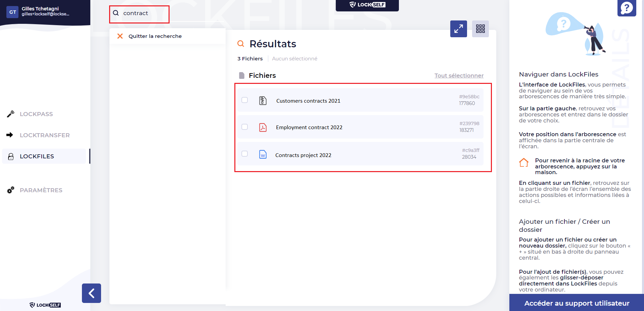Screen dimensions: 644x311
Task: Go to LOCKTRANSFER in the sidebar
Action: [45, 135]
